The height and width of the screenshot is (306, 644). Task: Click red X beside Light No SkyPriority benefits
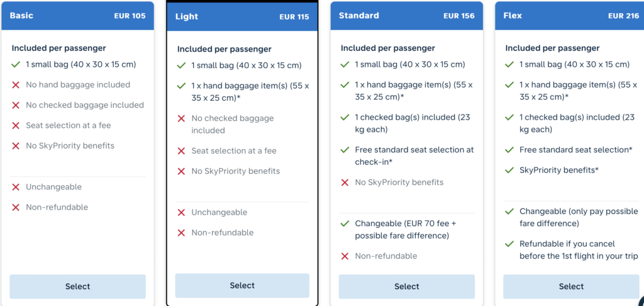(x=181, y=171)
